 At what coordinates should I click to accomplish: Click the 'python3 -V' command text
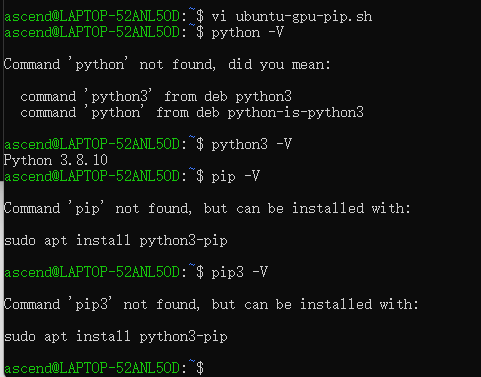point(252,144)
